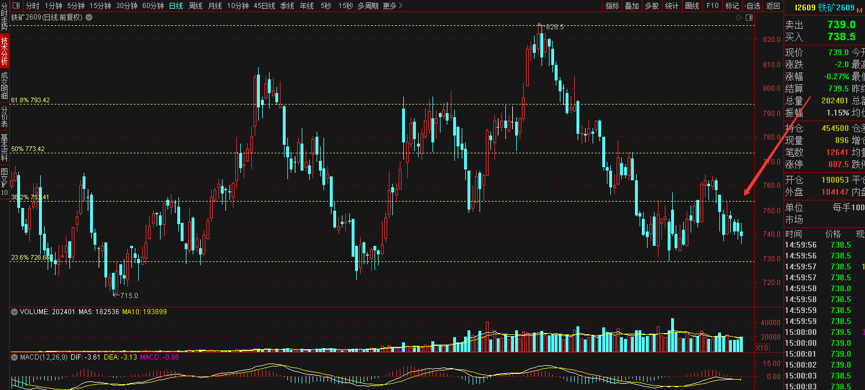Select the 15分钟 period

tap(100, 6)
